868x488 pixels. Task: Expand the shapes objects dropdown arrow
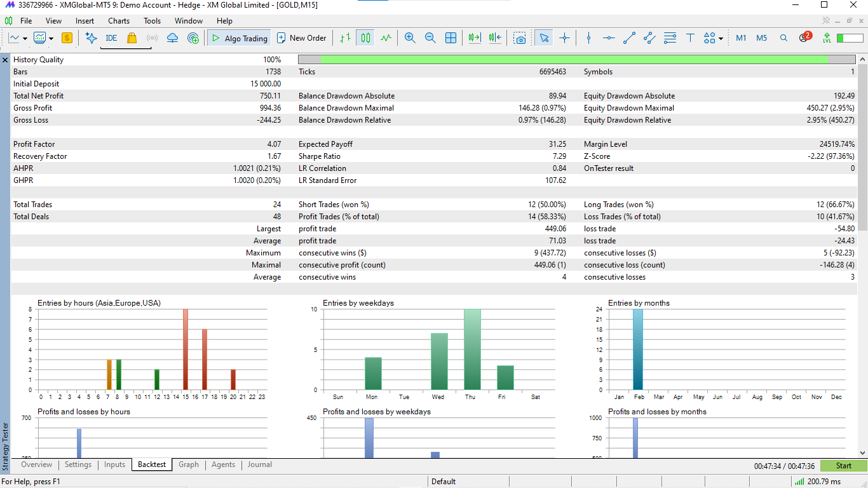tap(721, 38)
